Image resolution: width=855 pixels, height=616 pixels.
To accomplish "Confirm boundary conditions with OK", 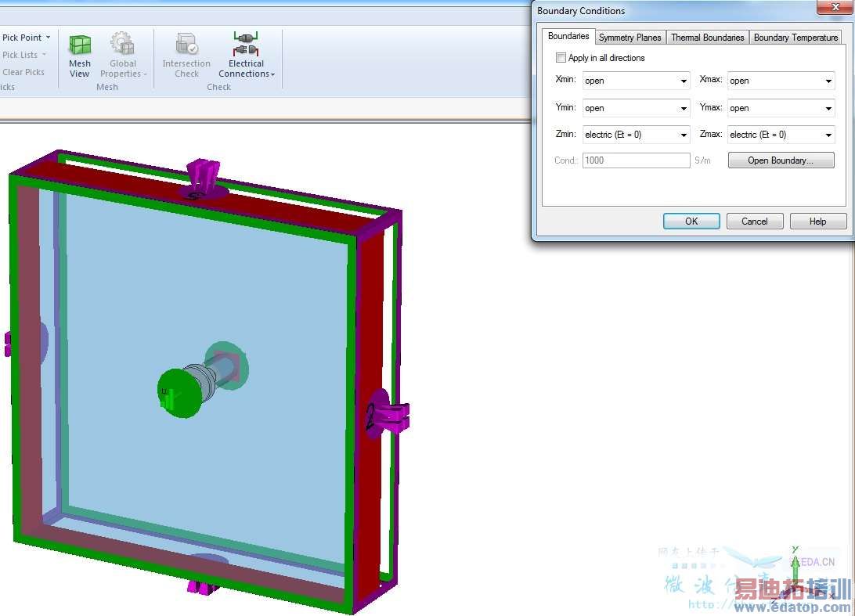I will [x=691, y=222].
